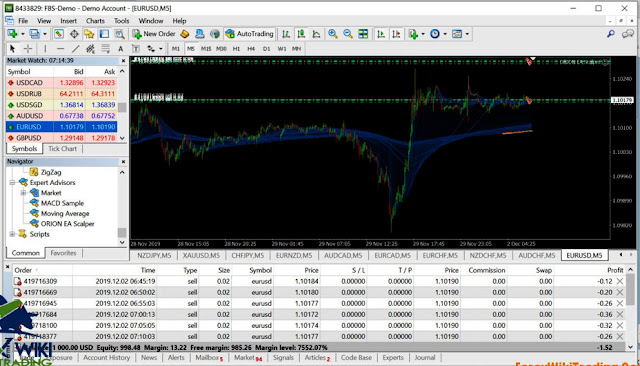The image size is (640, 366).
Task: Close the Navigator panel
Action: pos(123,162)
